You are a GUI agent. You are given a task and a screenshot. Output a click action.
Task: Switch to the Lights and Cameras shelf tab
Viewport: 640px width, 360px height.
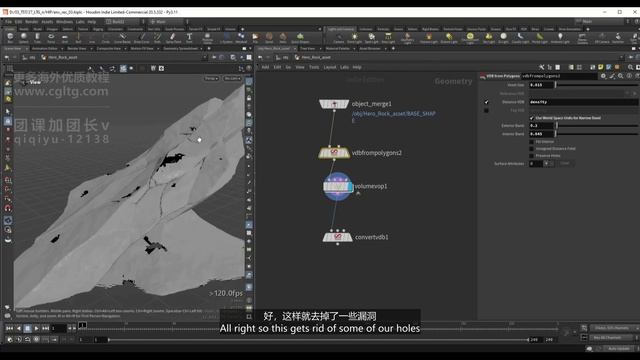click(341, 29)
